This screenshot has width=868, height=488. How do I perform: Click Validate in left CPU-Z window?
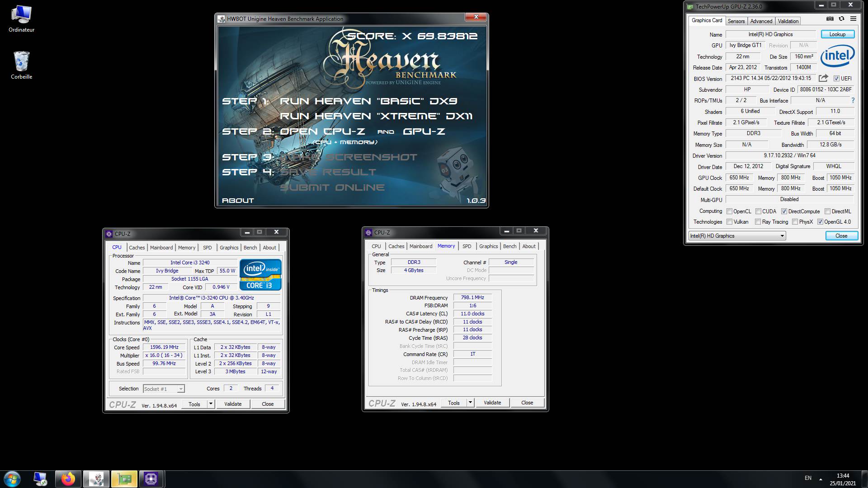pyautogui.click(x=233, y=404)
